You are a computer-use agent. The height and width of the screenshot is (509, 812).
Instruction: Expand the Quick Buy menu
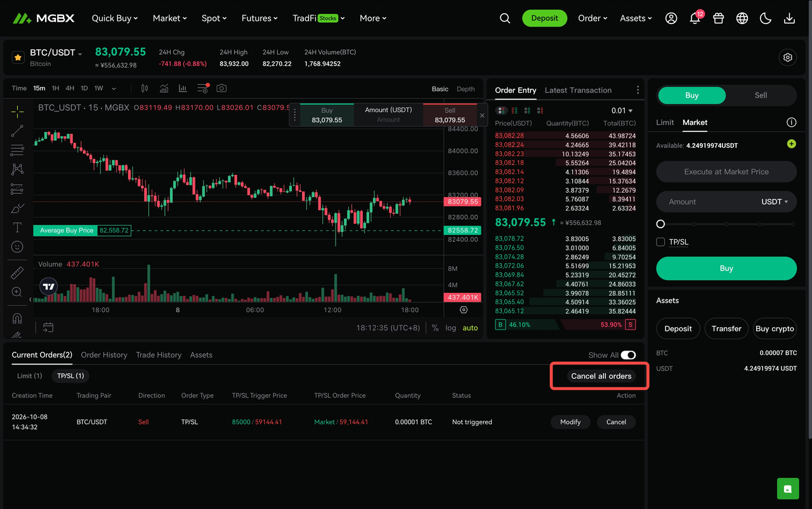(x=115, y=18)
